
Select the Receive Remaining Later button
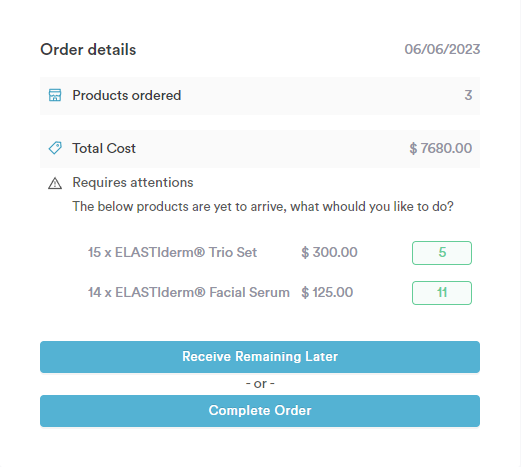pyautogui.click(x=260, y=357)
